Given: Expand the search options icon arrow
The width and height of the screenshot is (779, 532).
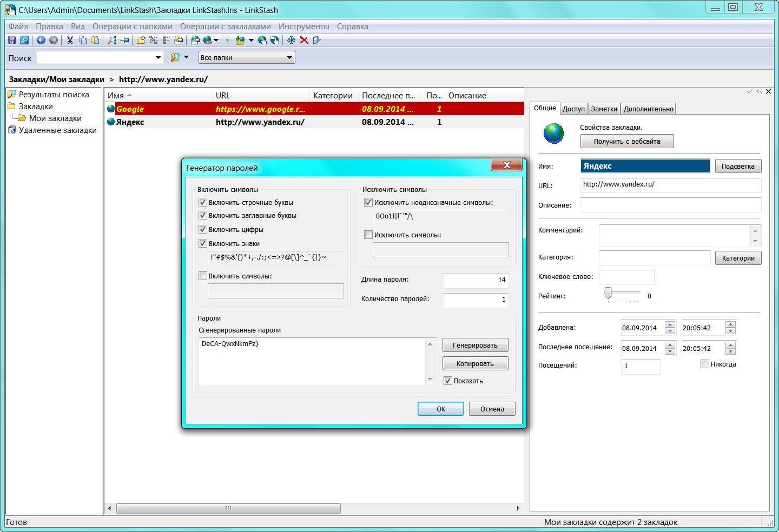Looking at the screenshot, I should (186, 57).
